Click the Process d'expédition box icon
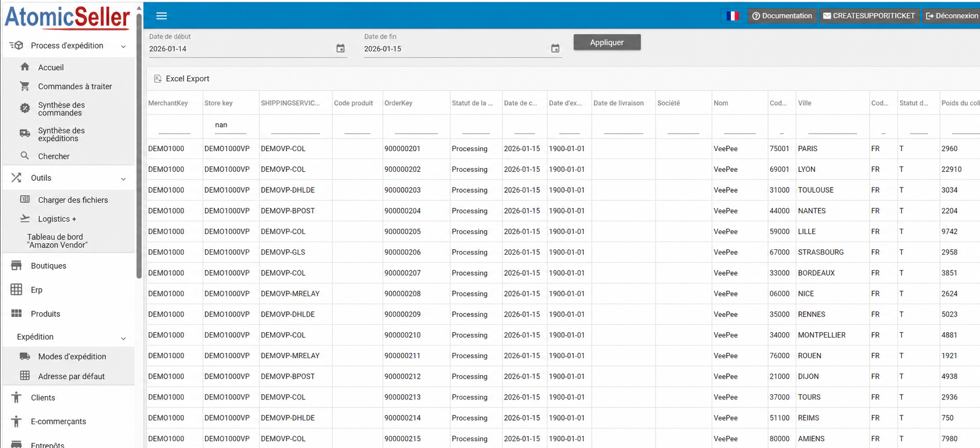The width and height of the screenshot is (980, 448). tap(16, 45)
